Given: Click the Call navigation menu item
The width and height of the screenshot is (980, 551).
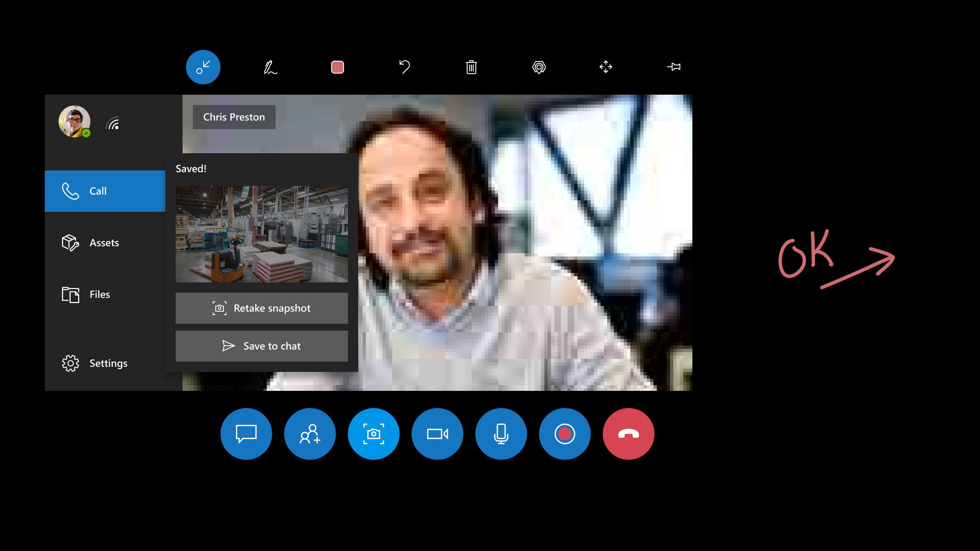Looking at the screenshot, I should point(105,190).
